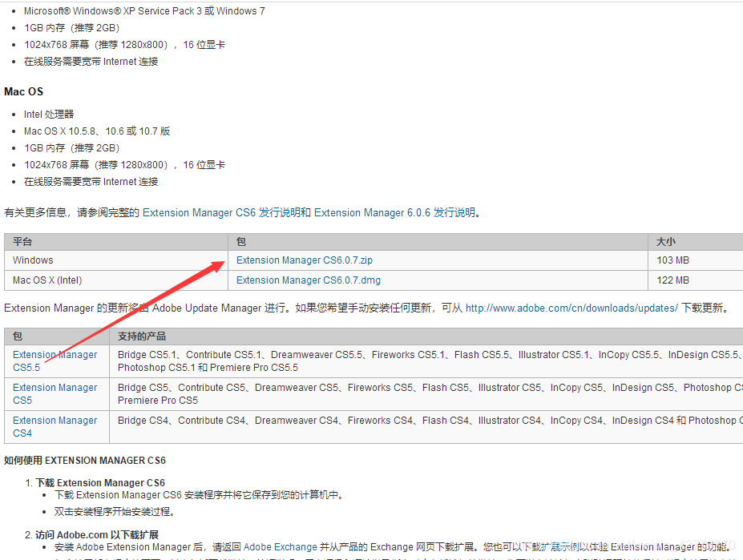
Task: Click step 1 下载 Extension Manager CS6
Action: click(x=100, y=483)
